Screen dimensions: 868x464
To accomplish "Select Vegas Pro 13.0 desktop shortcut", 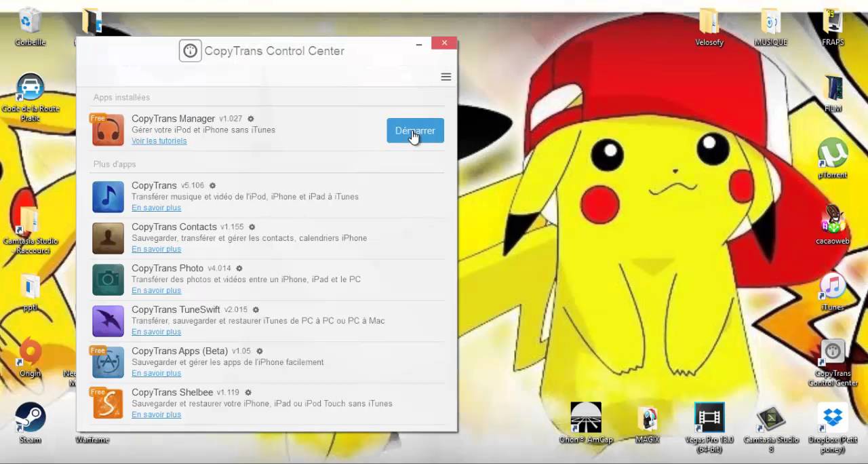I will (709, 427).
